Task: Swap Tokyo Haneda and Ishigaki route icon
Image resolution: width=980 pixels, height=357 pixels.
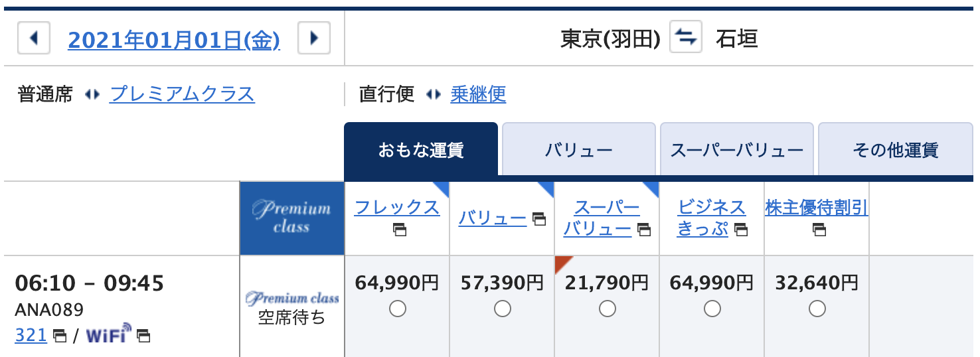Action: [x=686, y=38]
